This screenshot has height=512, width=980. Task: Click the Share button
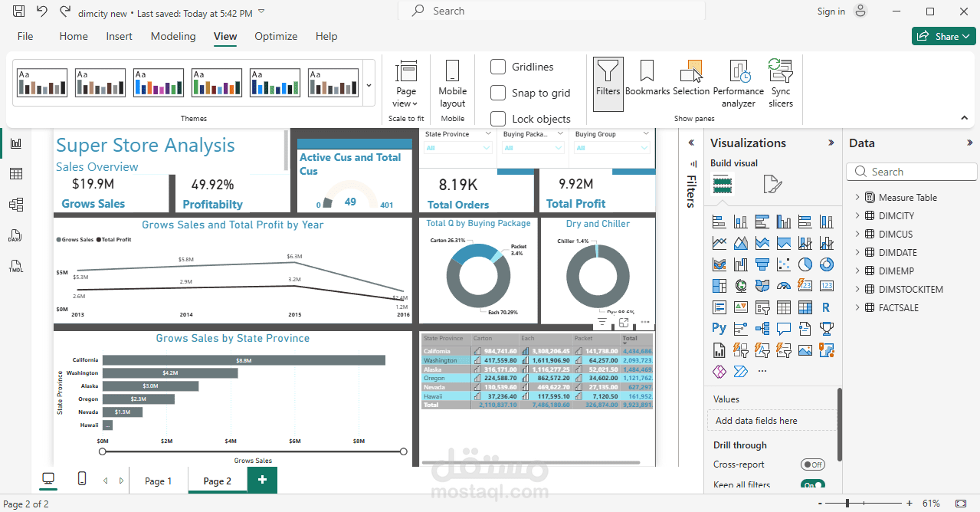point(943,36)
